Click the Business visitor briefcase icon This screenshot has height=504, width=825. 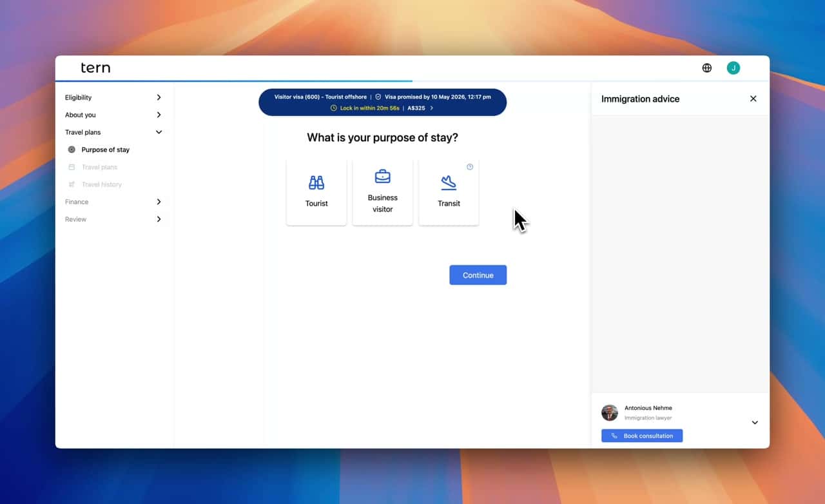point(382,177)
